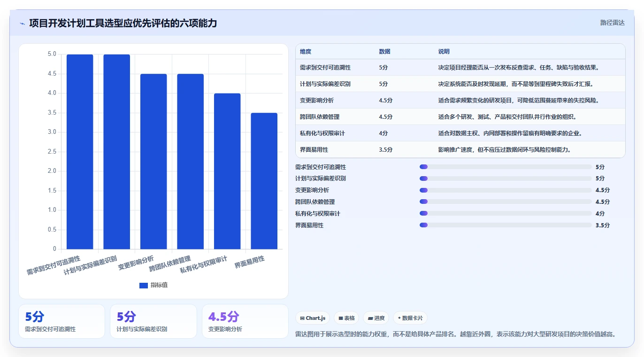Click the 指标值 legend label

(159, 285)
